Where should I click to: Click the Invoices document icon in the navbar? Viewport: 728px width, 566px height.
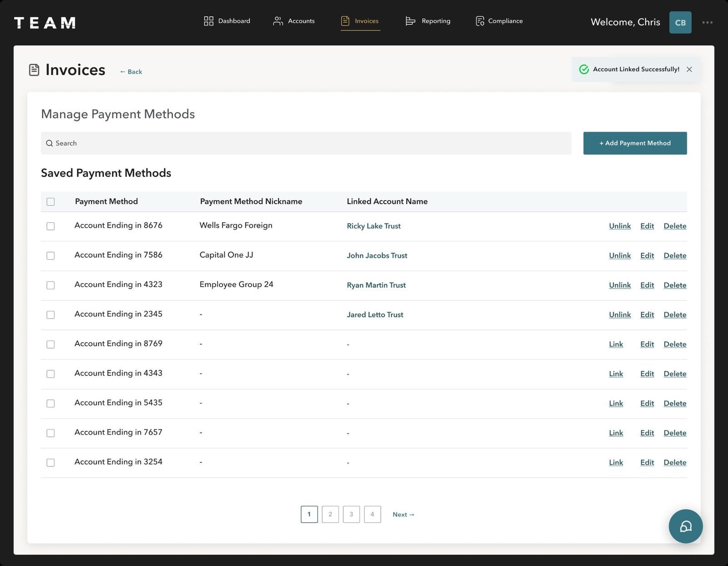click(x=344, y=20)
